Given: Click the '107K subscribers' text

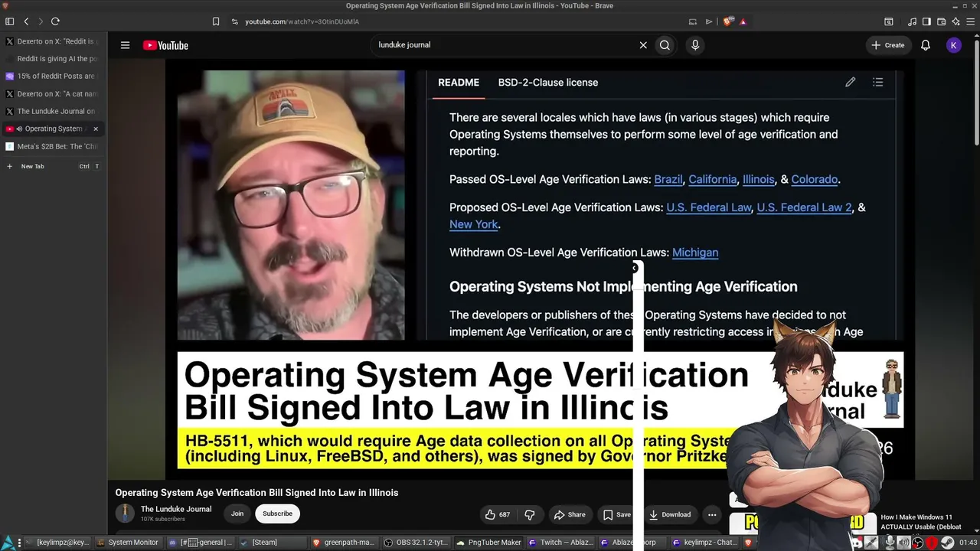Looking at the screenshot, I should point(163,519).
